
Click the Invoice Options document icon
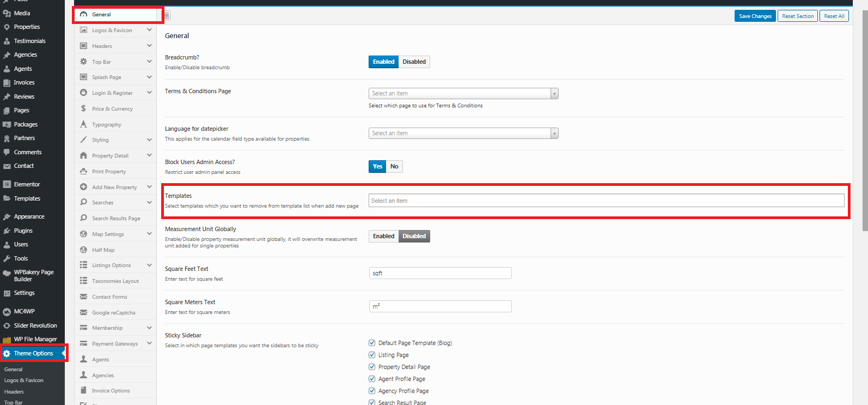(83, 390)
